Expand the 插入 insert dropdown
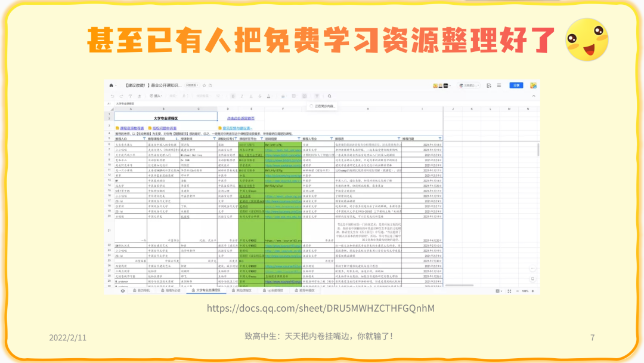This screenshot has height=363, width=644. (x=156, y=96)
